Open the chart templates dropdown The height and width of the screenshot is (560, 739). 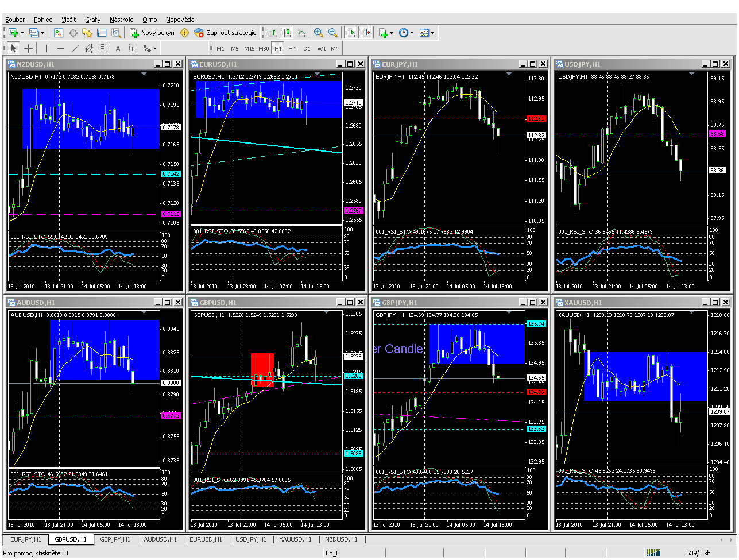pyautogui.click(x=432, y=33)
